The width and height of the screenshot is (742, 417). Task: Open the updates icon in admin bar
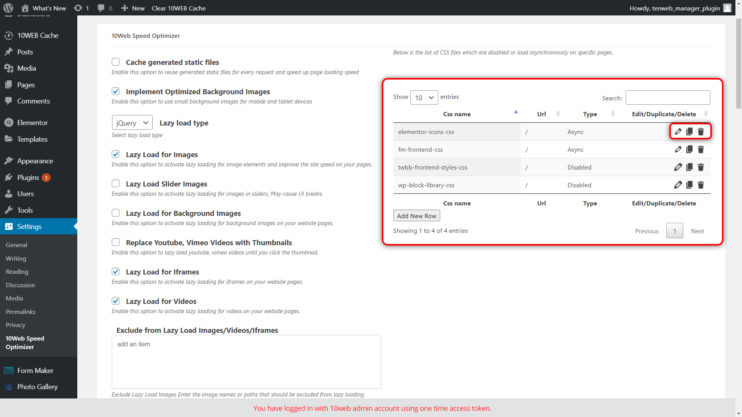pos(81,8)
